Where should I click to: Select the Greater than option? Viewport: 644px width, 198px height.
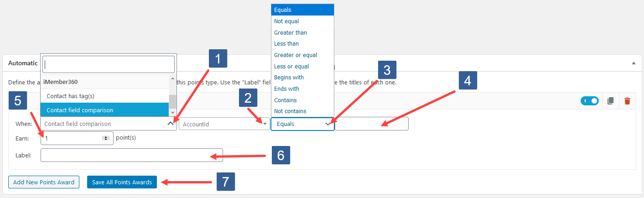pos(291,33)
